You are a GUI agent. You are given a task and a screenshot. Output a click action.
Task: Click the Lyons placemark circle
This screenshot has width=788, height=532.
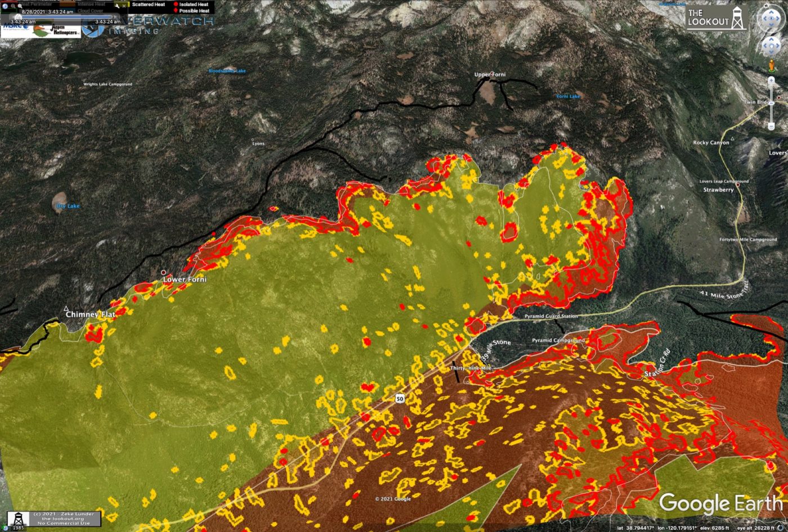pyautogui.click(x=253, y=139)
